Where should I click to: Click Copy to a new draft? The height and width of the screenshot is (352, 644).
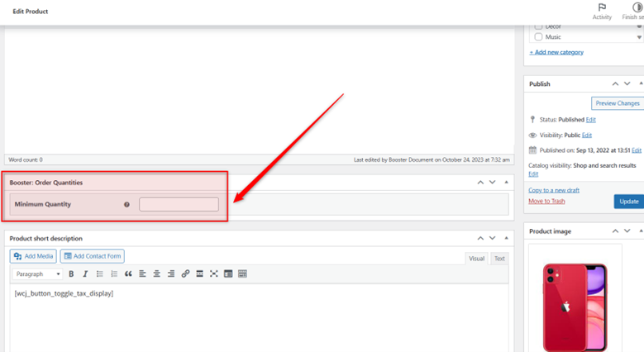click(554, 190)
